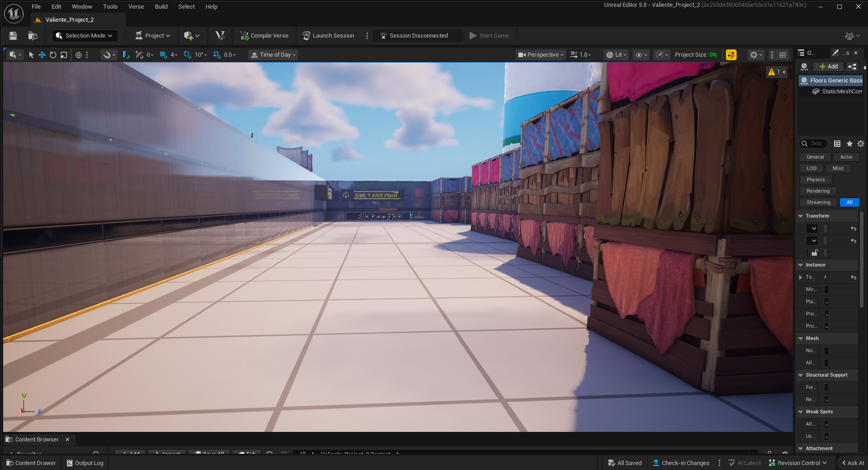This screenshot has width=868, height=470.
Task: Open the blueprint hierarchy icon beside Add
Action: pos(852,67)
